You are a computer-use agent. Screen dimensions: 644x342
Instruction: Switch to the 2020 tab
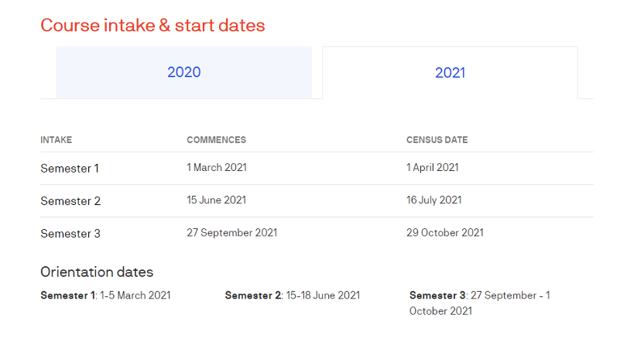click(x=183, y=73)
